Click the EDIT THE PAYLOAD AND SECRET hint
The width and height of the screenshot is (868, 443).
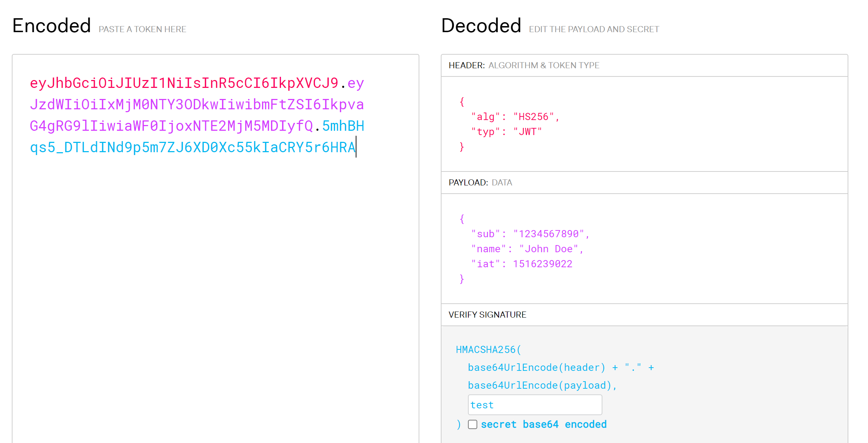[x=594, y=29]
